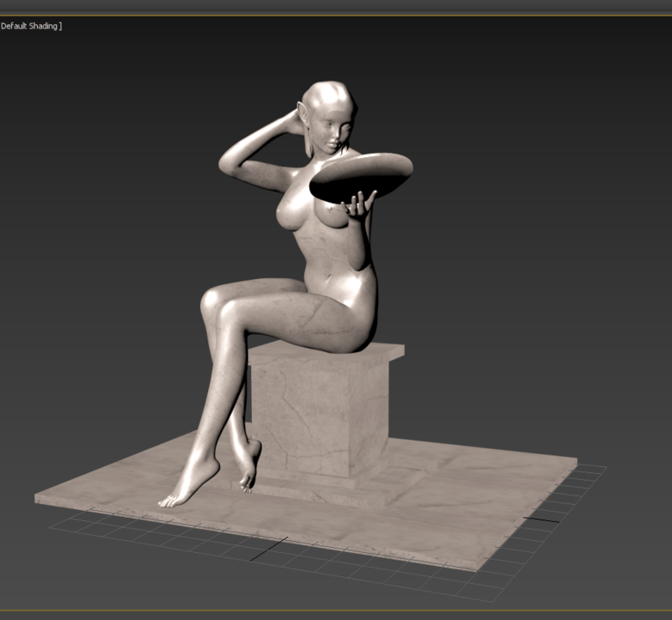Click the statue's crossed knee
Image resolution: width=672 pixels, height=620 pixels.
[x=216, y=302]
